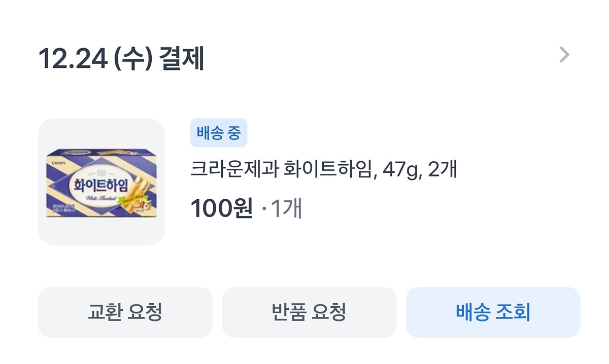Open order details via the right chevron arrow

coord(564,55)
